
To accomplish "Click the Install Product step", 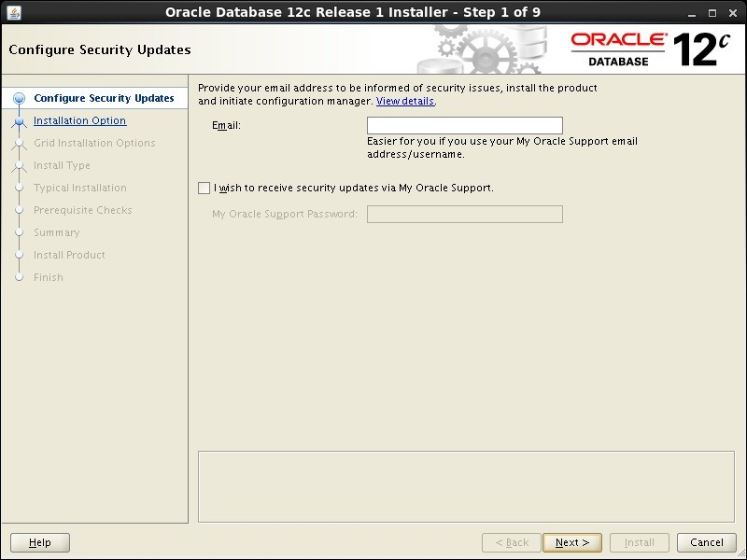I will 69,255.
